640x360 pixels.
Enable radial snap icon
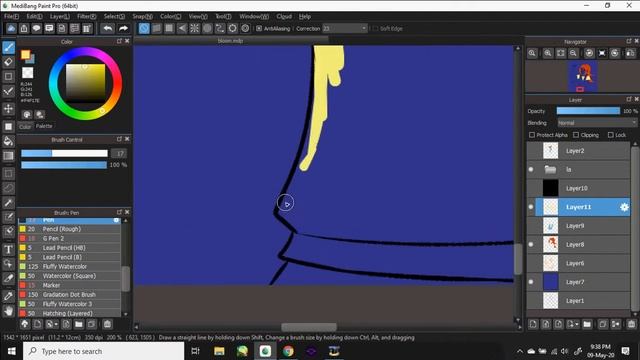pyautogui.click(x=195, y=28)
